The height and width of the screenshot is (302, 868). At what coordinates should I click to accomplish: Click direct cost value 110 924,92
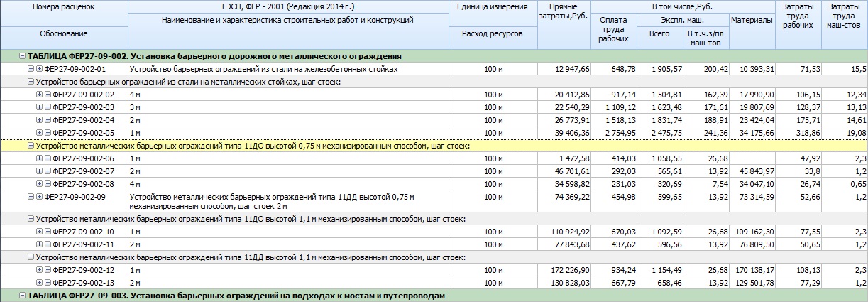570,232
